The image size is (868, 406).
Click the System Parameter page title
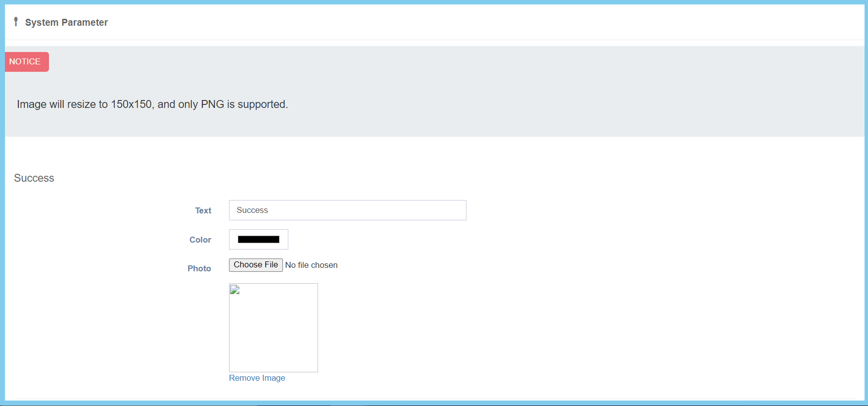tap(66, 22)
